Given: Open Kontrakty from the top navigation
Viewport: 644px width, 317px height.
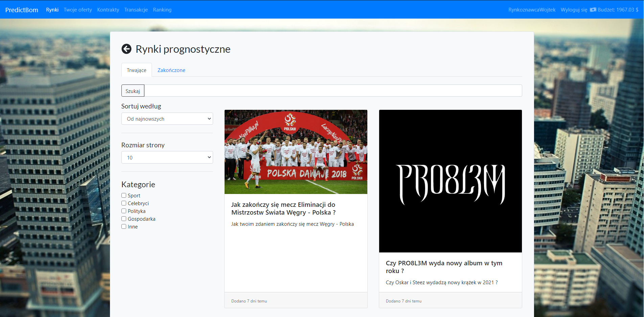Looking at the screenshot, I should pyautogui.click(x=108, y=10).
